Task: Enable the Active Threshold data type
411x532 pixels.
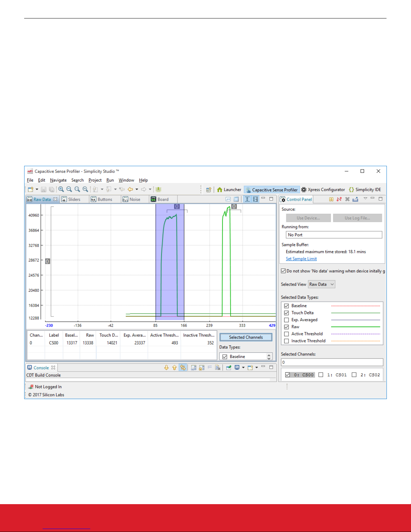Action: [x=287, y=334]
